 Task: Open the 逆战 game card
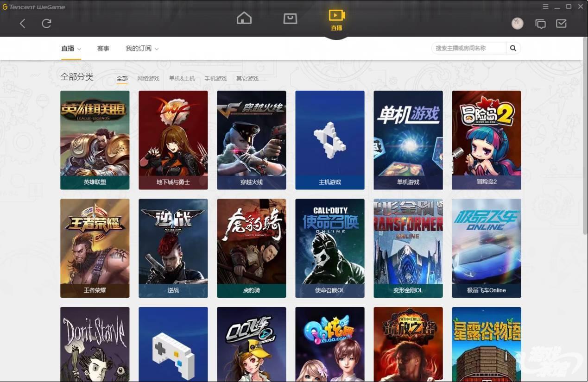pyautogui.click(x=173, y=248)
